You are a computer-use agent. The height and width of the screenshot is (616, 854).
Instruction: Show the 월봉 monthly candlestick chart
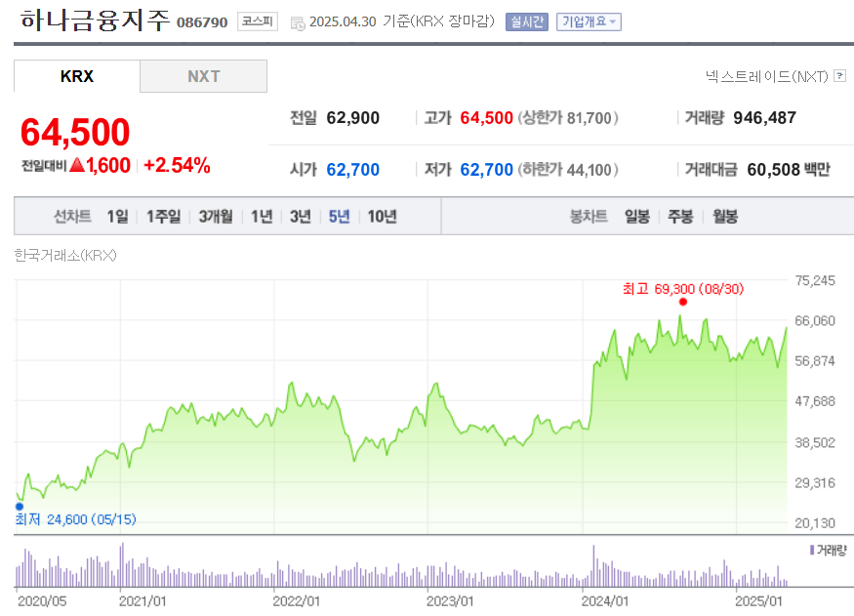(x=725, y=216)
